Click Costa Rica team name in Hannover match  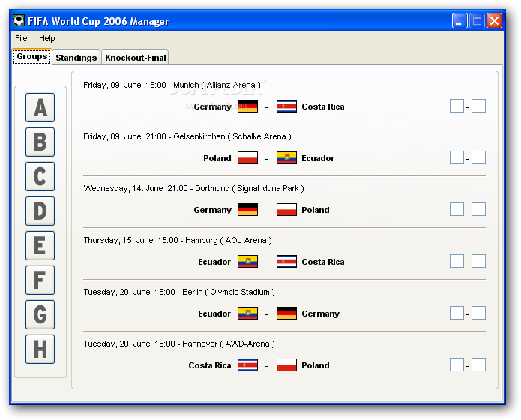(x=210, y=365)
